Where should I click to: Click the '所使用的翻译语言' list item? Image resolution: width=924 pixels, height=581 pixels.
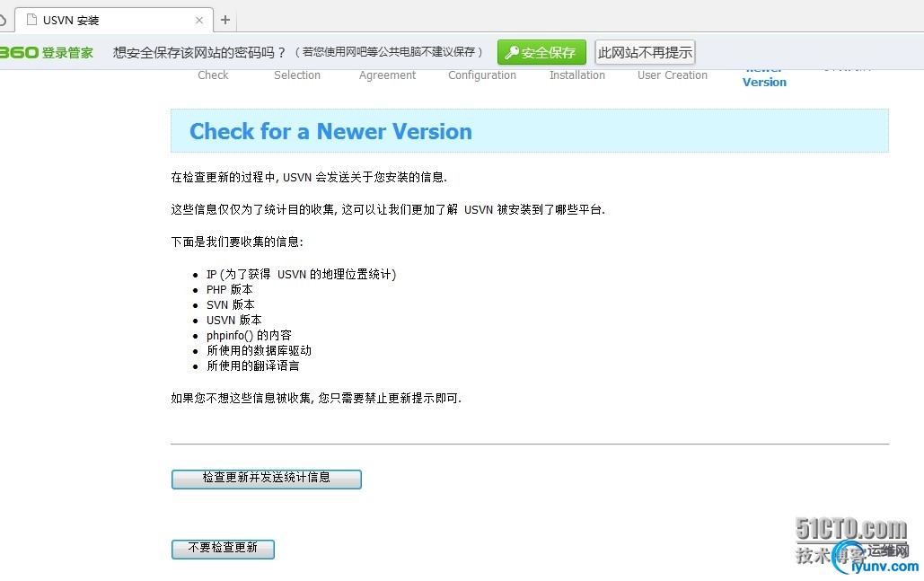click(x=253, y=365)
